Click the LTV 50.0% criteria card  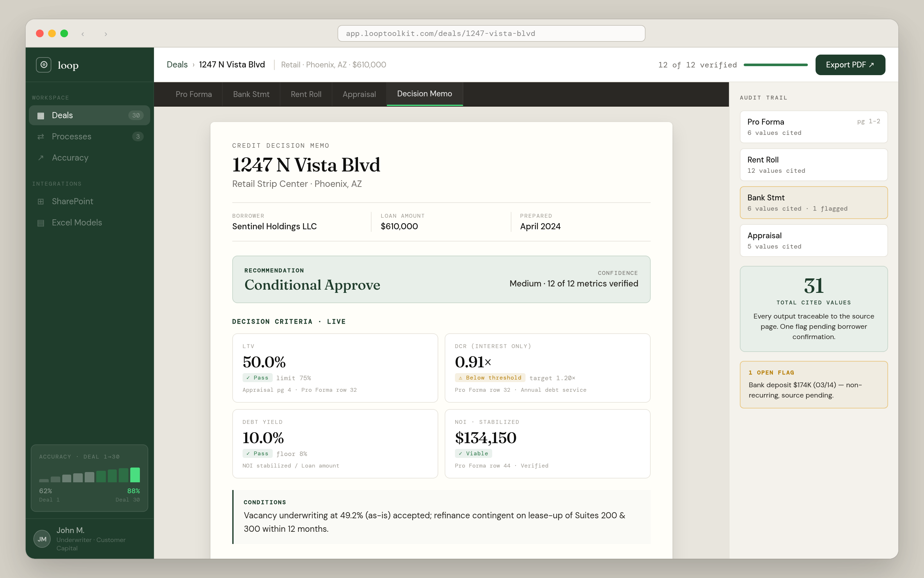(x=335, y=368)
